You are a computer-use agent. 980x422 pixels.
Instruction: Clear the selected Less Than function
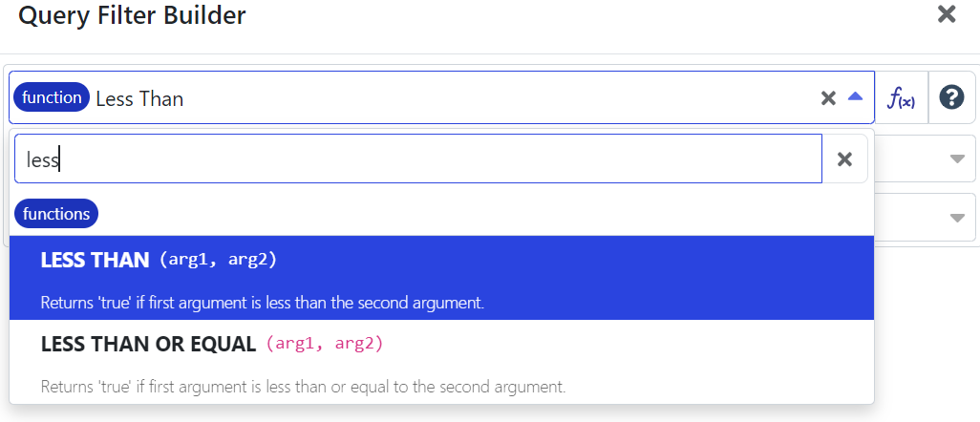[828, 98]
